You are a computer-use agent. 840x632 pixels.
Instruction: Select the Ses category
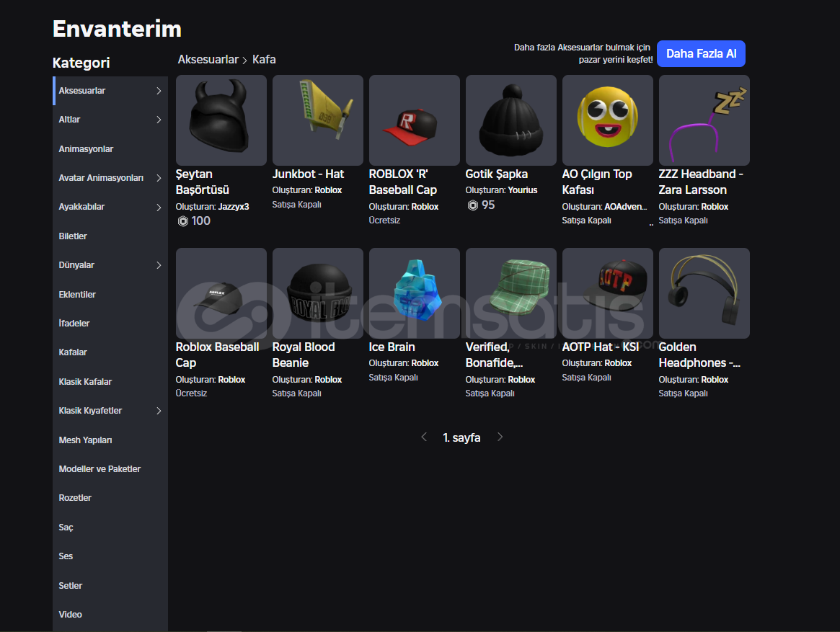[x=110, y=556]
